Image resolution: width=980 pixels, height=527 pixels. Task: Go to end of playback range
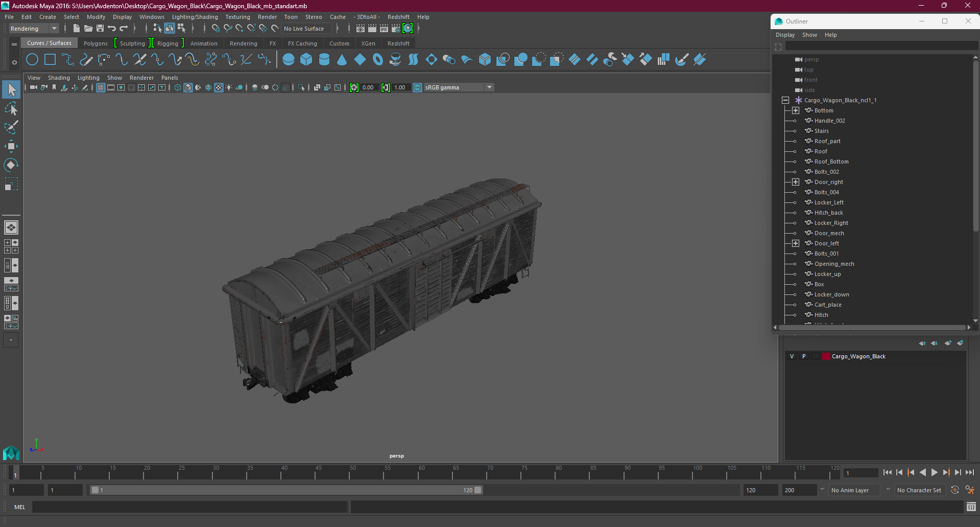coord(969,473)
